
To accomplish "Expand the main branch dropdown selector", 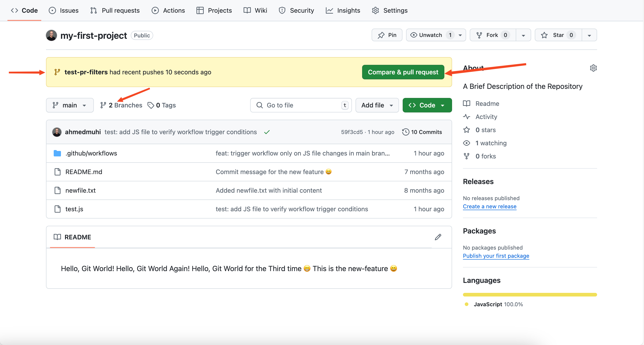I will click(69, 105).
